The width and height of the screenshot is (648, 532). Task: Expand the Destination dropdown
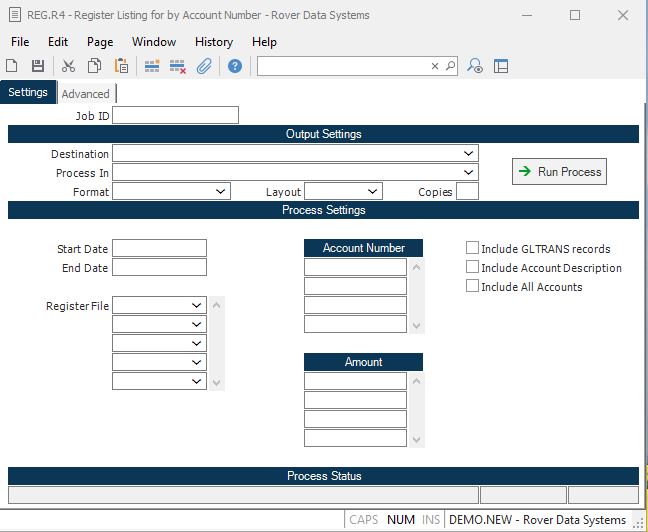click(x=469, y=154)
